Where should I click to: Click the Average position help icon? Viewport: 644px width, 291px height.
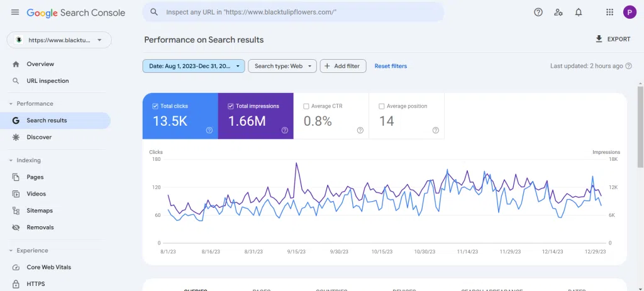435,130
